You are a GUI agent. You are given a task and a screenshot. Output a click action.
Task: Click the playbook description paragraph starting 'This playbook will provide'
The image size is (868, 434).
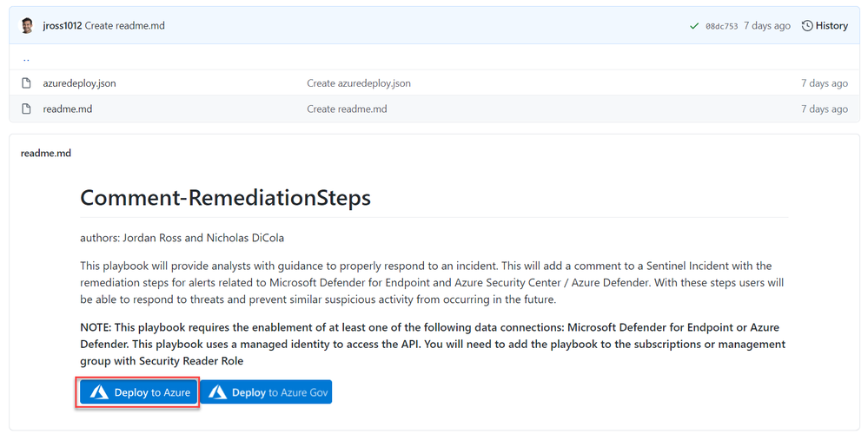point(432,282)
